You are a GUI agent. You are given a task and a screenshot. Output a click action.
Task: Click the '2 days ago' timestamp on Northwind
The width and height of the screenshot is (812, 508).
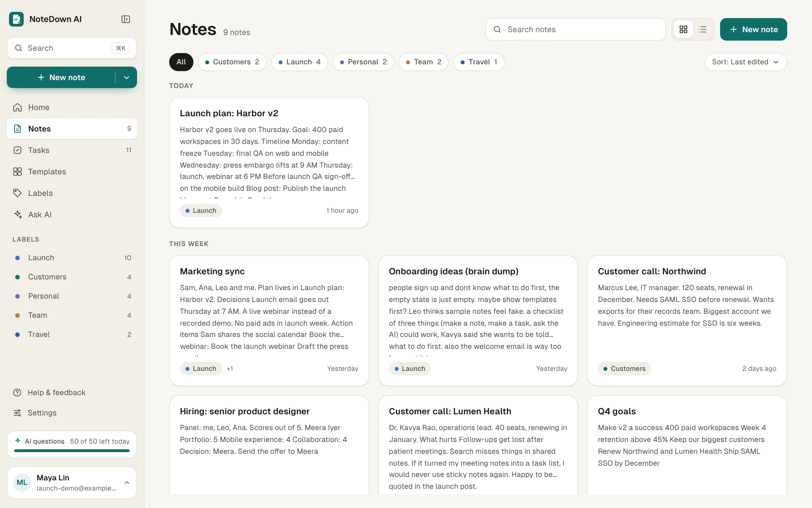[x=759, y=369]
